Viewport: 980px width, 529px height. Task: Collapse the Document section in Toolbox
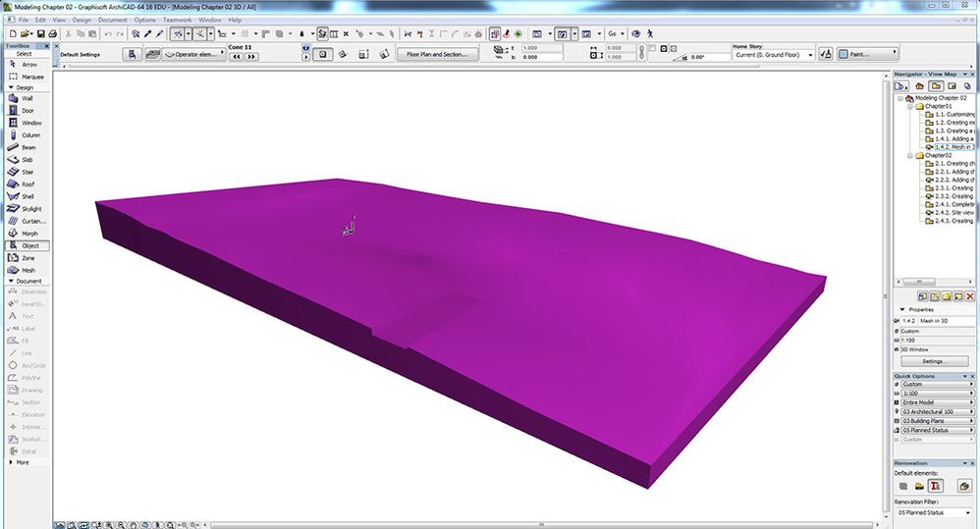point(11,281)
